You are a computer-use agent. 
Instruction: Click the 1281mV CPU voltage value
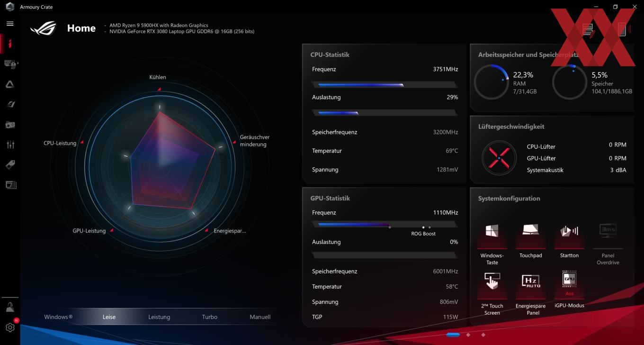(447, 169)
